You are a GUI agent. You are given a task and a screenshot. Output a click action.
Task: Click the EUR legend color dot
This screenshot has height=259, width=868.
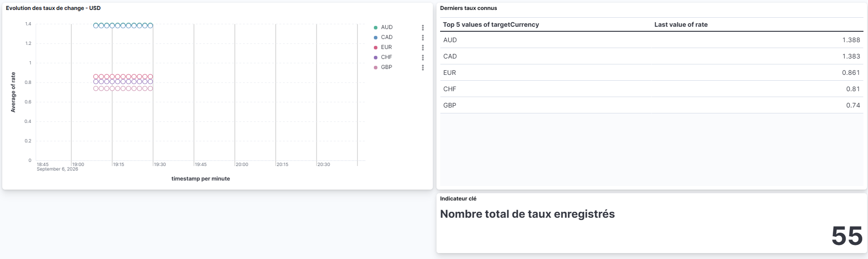(376, 48)
